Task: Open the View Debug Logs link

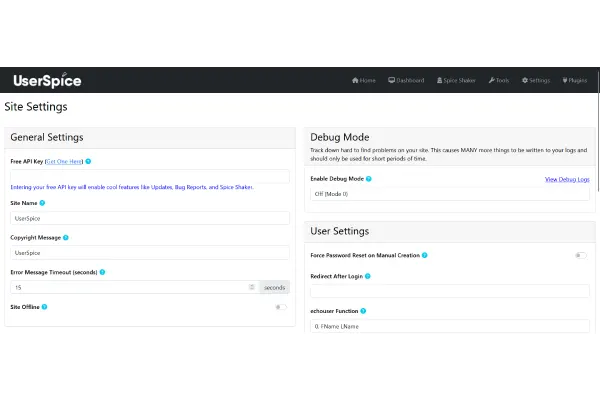Action: (x=567, y=179)
